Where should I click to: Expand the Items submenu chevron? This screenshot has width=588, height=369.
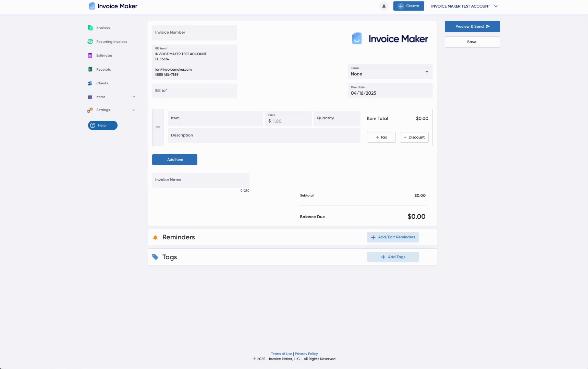134,97
